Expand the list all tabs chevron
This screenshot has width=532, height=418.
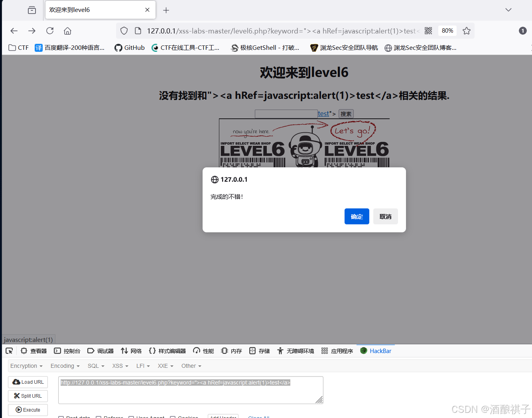pyautogui.click(x=508, y=10)
